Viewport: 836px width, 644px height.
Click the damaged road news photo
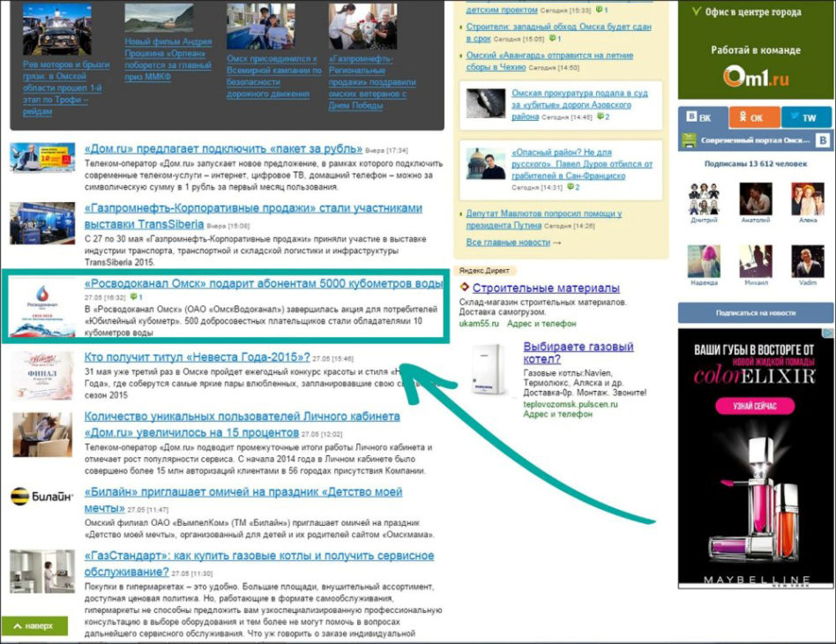click(486, 103)
